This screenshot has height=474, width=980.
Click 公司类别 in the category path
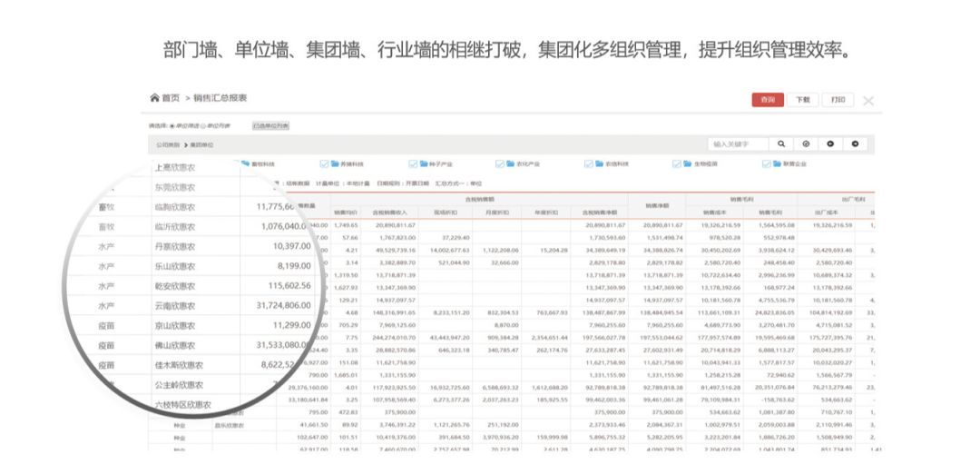(168, 145)
